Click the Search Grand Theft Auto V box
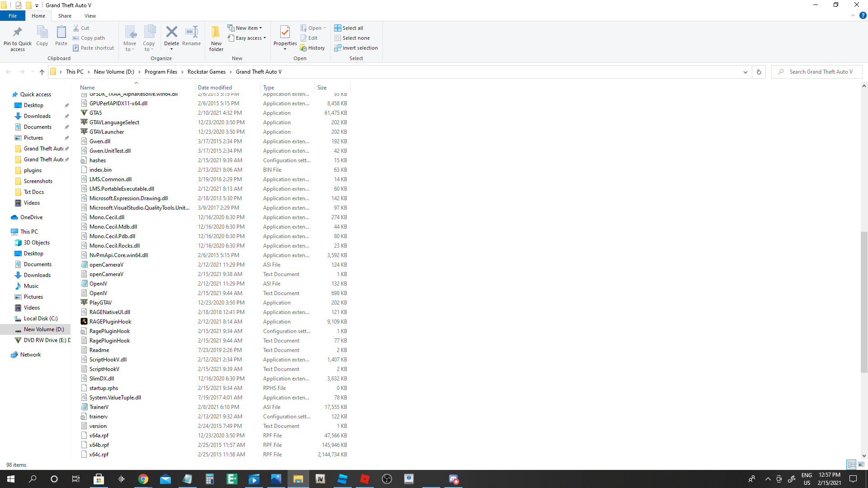This screenshot has width=868, height=488. [x=821, y=72]
